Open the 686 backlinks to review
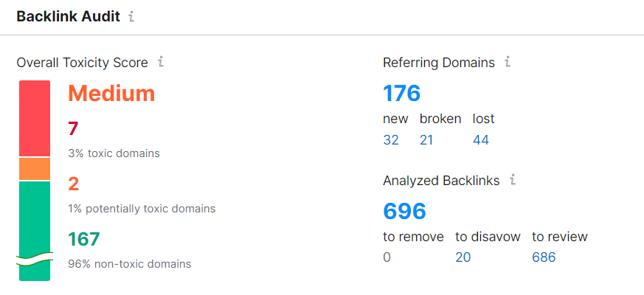 click(544, 257)
